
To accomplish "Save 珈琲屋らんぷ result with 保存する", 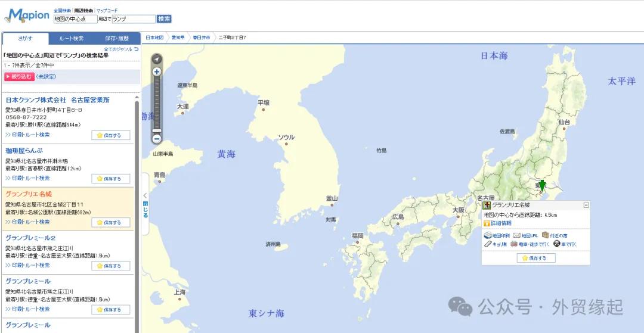I will [x=111, y=179].
